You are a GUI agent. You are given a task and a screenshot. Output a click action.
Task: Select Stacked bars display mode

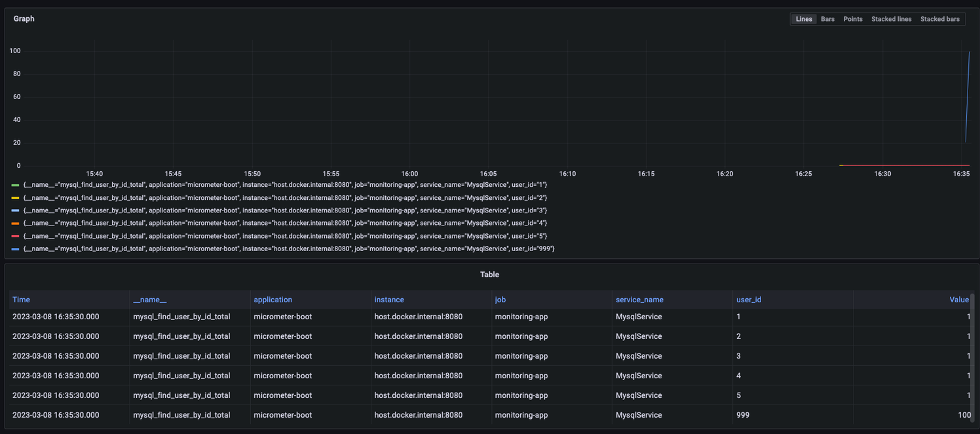point(939,19)
